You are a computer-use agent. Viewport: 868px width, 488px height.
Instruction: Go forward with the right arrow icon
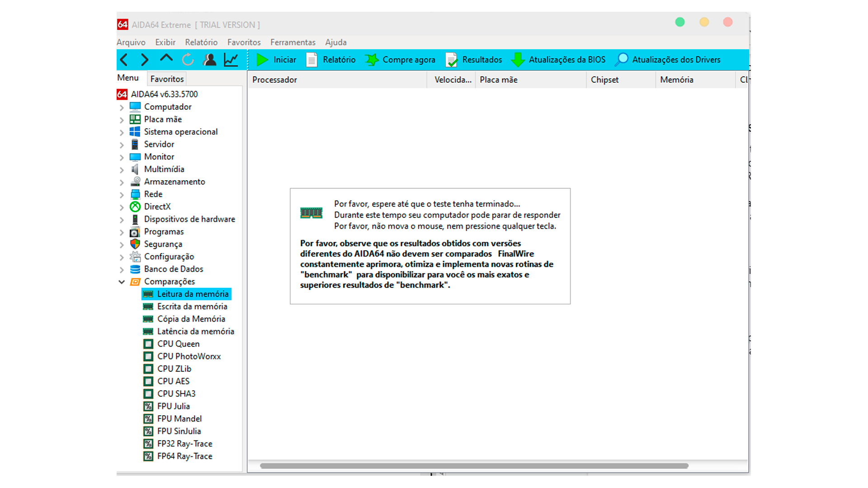(x=145, y=60)
